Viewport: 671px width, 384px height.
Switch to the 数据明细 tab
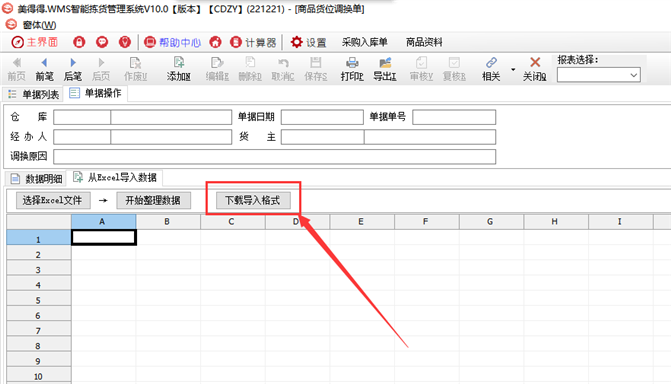point(36,179)
